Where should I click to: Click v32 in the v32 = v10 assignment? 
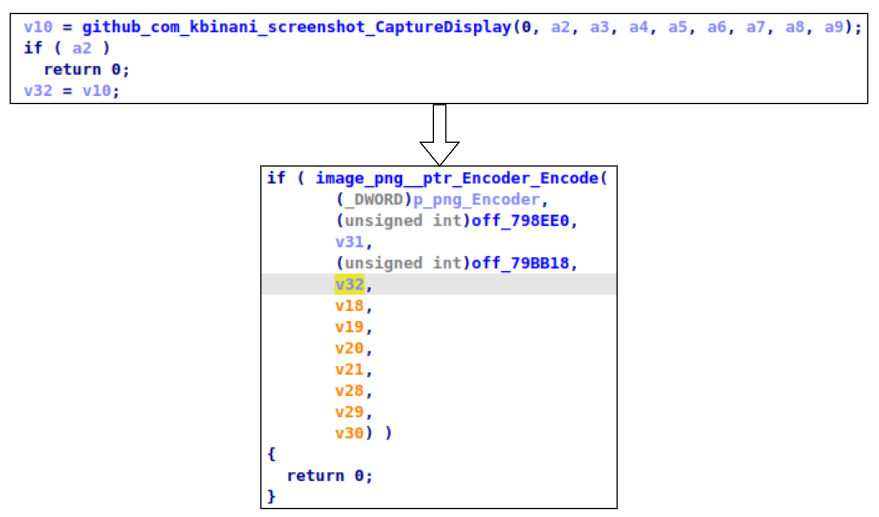37,91
